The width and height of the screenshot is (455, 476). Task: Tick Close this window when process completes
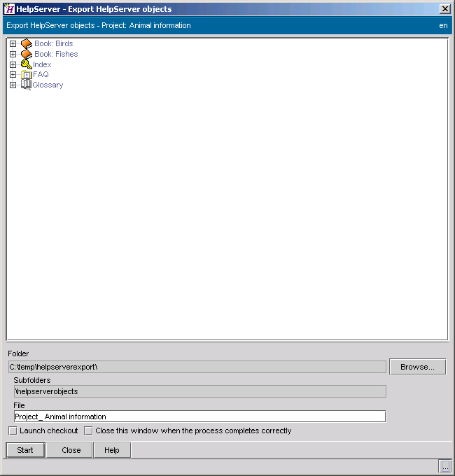point(88,430)
